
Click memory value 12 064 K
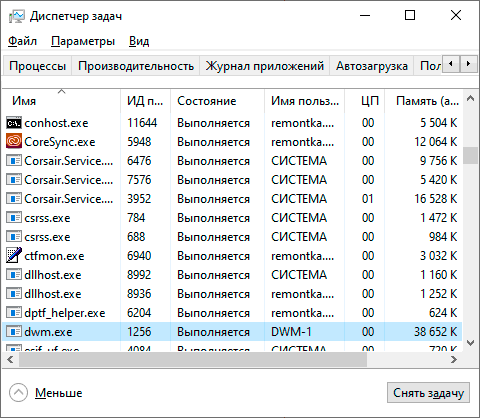pyautogui.click(x=436, y=142)
